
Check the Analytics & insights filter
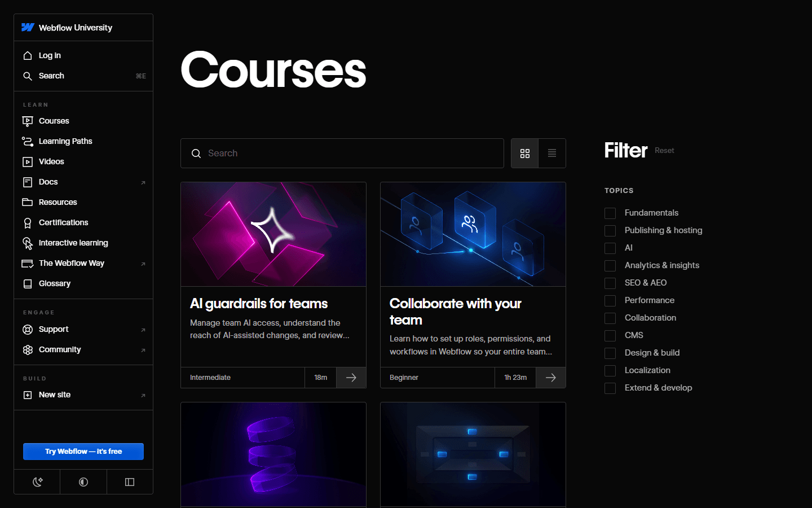click(x=610, y=266)
